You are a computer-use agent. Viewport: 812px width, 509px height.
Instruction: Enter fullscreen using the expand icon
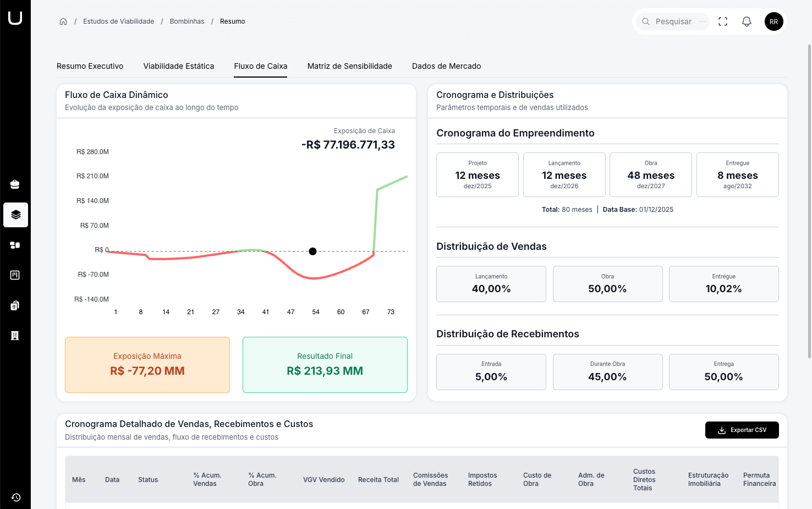click(x=722, y=21)
